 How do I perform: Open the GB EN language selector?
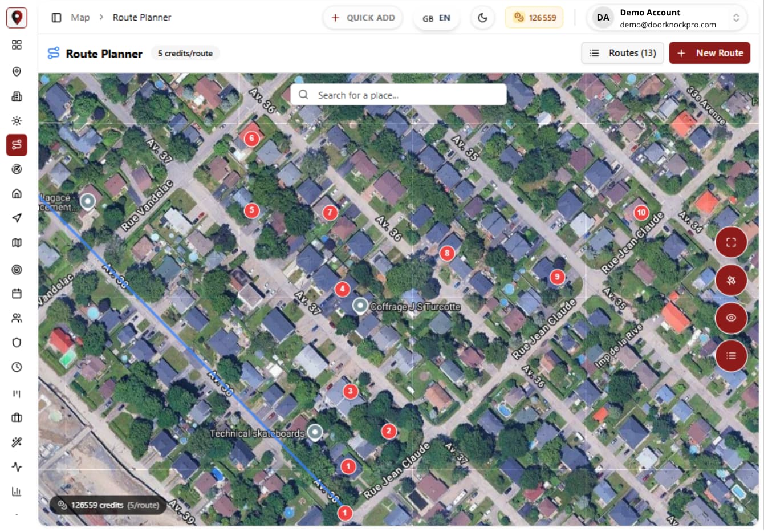[436, 18]
